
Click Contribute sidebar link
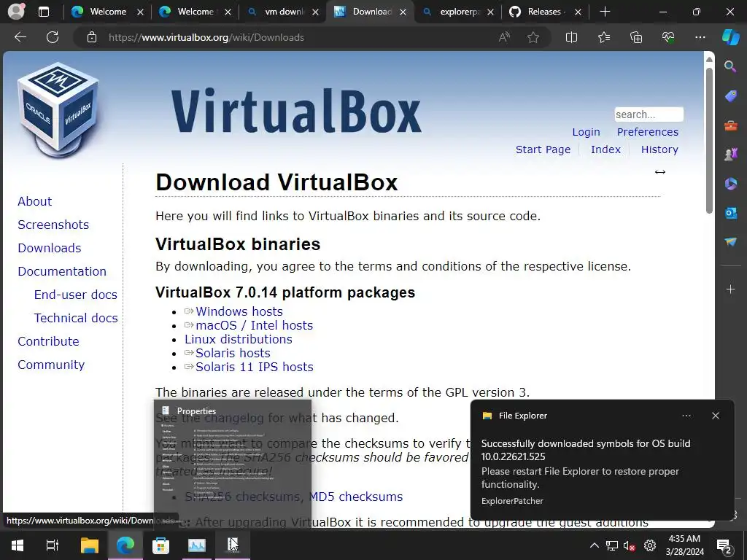49,341
